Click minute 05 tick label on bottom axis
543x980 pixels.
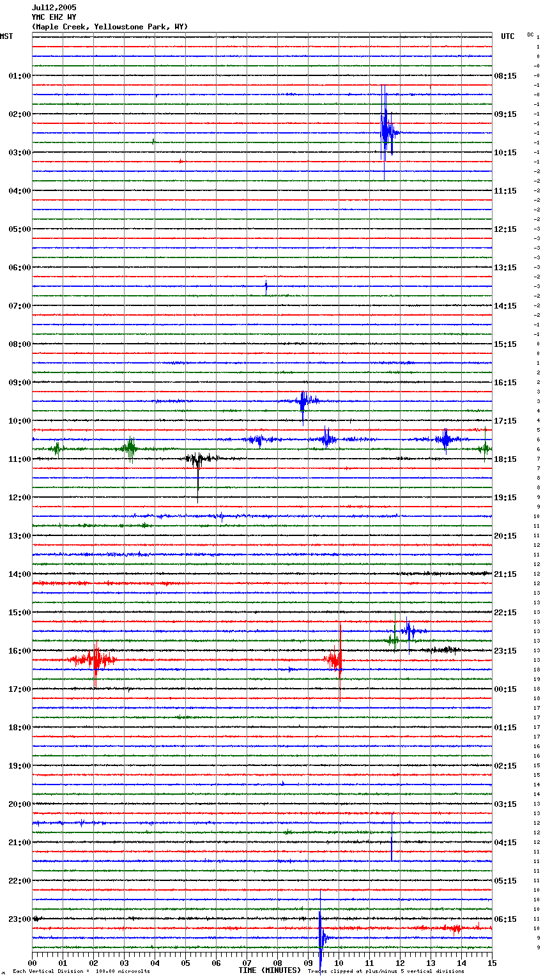[x=185, y=963]
